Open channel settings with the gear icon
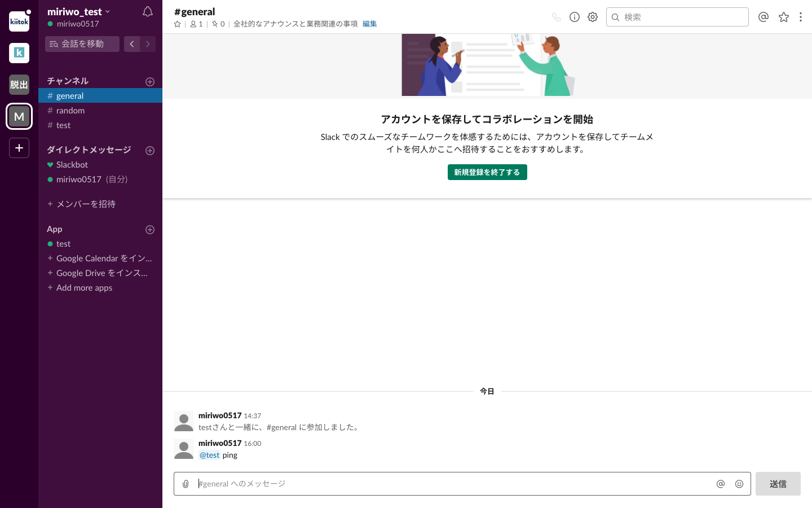 tap(593, 17)
